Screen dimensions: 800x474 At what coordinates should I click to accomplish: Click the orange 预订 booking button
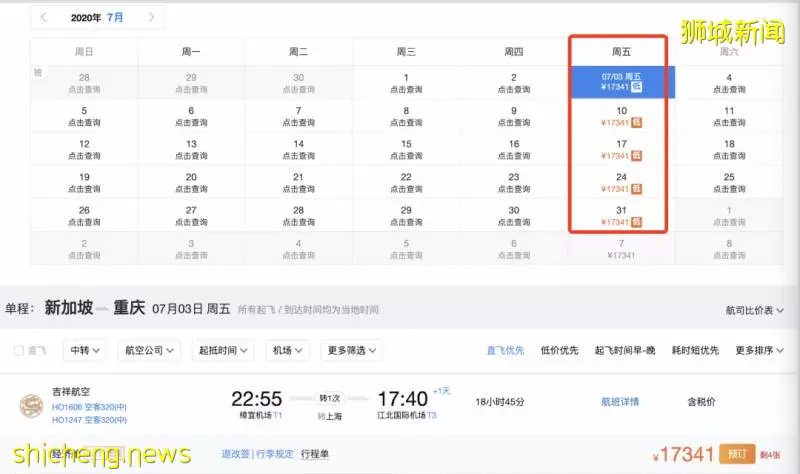click(x=737, y=454)
